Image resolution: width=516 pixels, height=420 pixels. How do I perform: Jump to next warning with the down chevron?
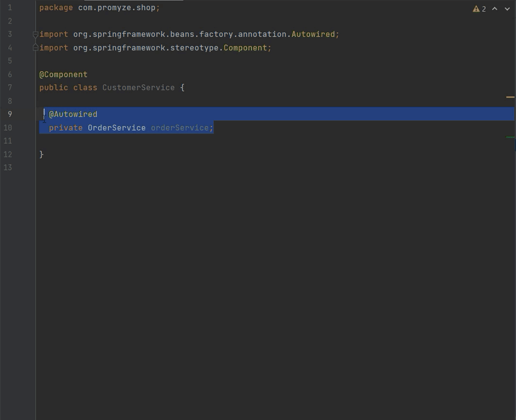pyautogui.click(x=507, y=9)
